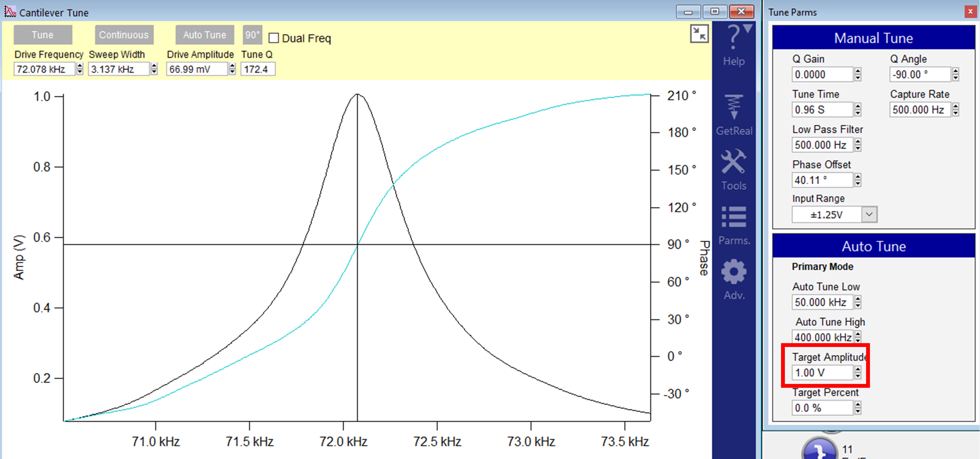Viewport: 980px width, 459px height.
Task: Click the Manual Tune section header
Action: pyautogui.click(x=873, y=38)
